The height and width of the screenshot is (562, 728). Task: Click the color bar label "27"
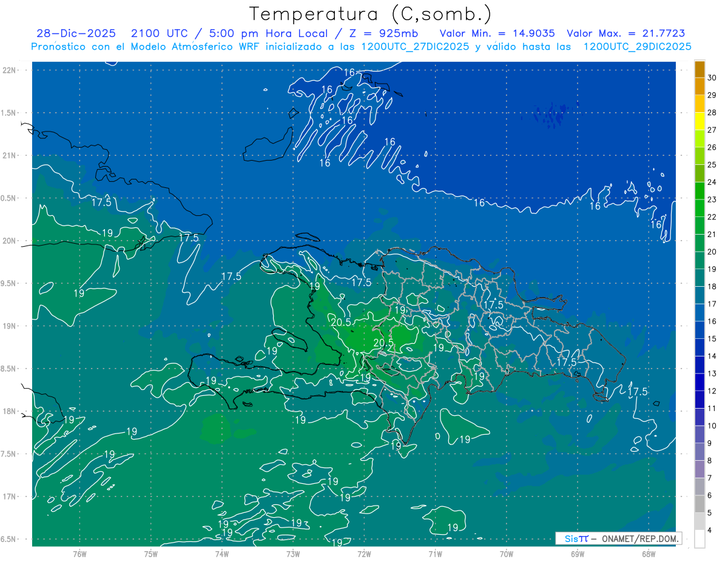(x=712, y=130)
